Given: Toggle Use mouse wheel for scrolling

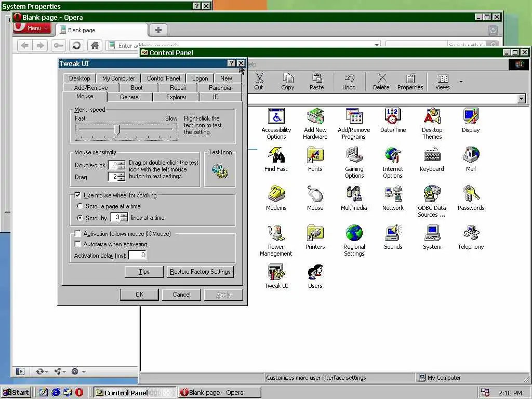Looking at the screenshot, I should [x=78, y=195].
